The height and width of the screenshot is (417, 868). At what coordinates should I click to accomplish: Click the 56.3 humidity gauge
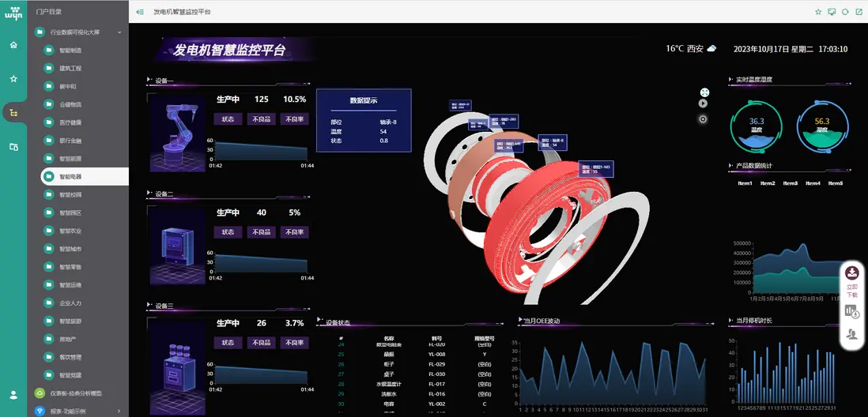pyautogui.click(x=822, y=127)
